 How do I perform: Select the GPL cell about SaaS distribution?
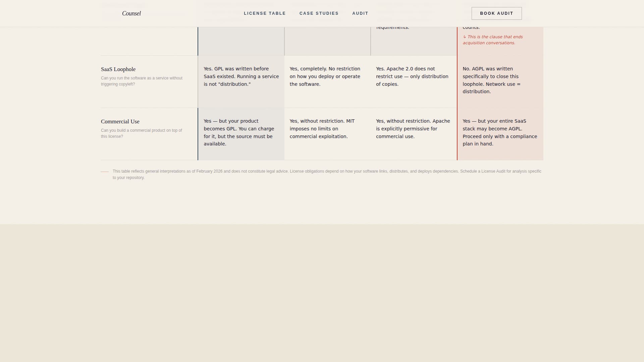click(241, 76)
